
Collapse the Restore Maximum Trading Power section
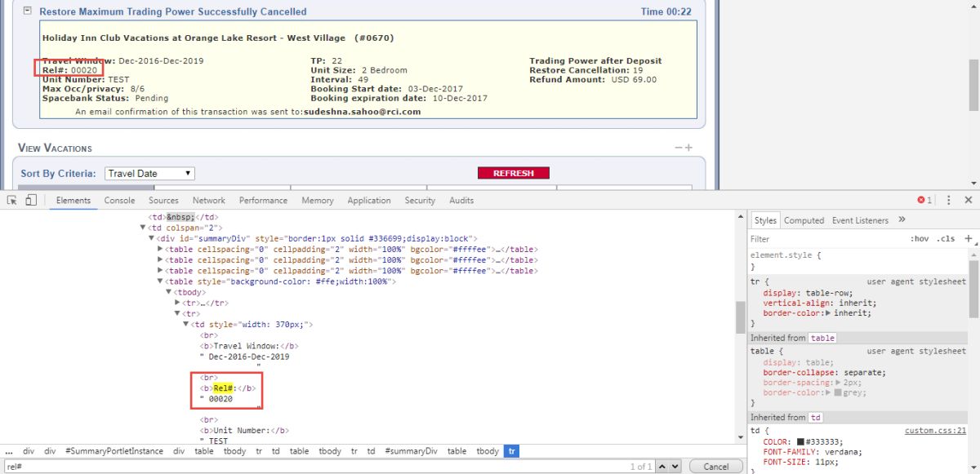click(x=27, y=11)
